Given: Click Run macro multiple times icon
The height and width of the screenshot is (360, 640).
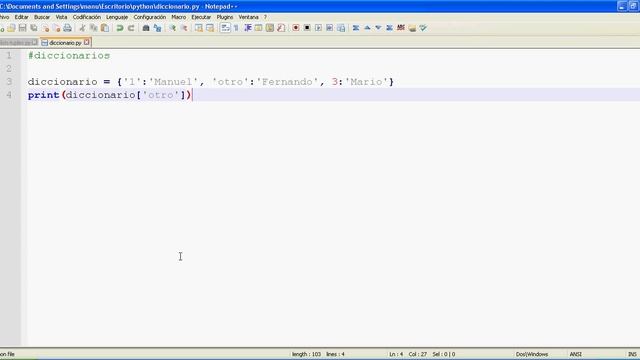Looking at the screenshot, I should [329, 28].
